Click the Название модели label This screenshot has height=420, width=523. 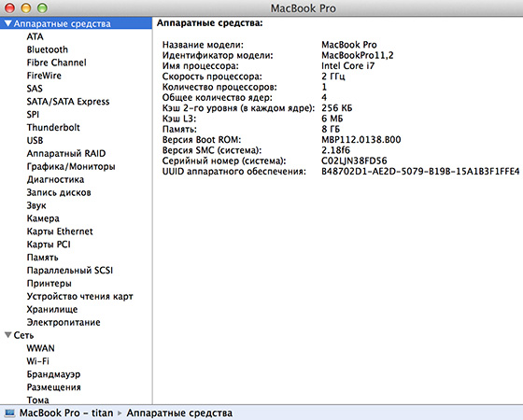203,45
